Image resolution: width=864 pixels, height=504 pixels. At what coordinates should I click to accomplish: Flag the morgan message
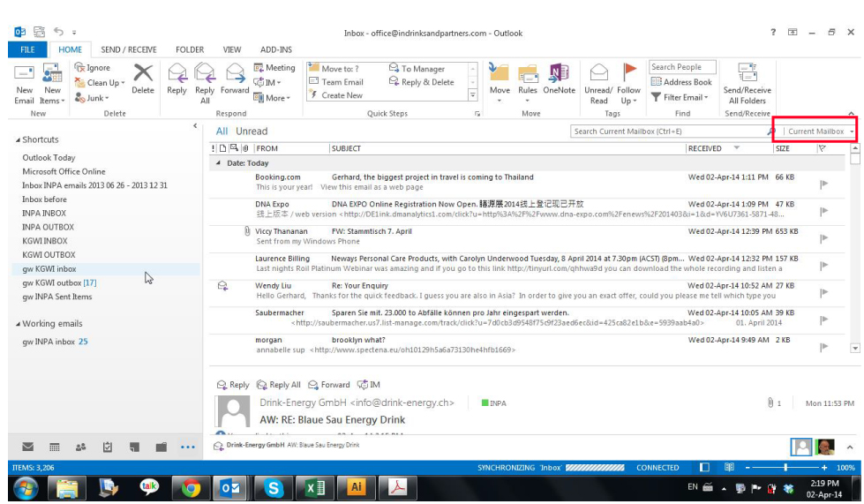point(823,347)
